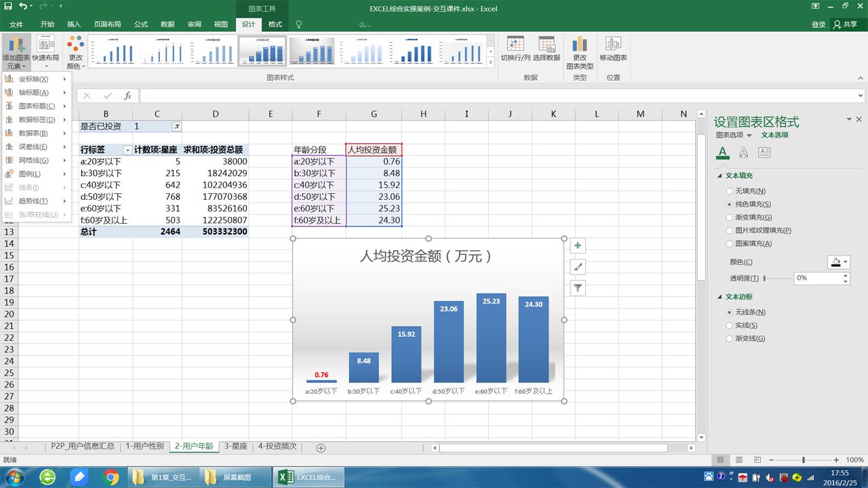Click the 更改图表类型 icon
The image size is (868, 488).
[580, 53]
